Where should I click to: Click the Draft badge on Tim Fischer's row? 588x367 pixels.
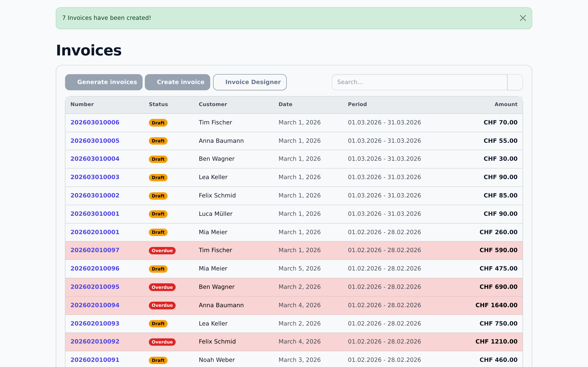158,123
